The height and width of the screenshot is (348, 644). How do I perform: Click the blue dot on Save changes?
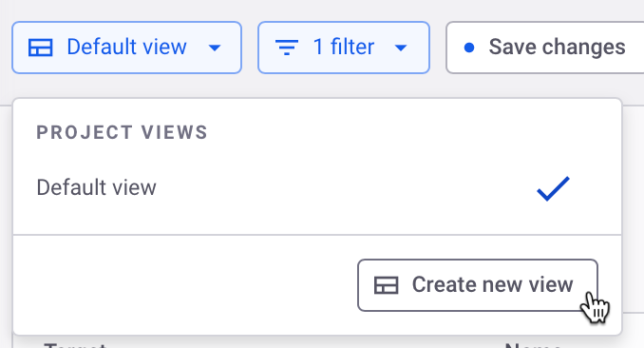point(469,48)
